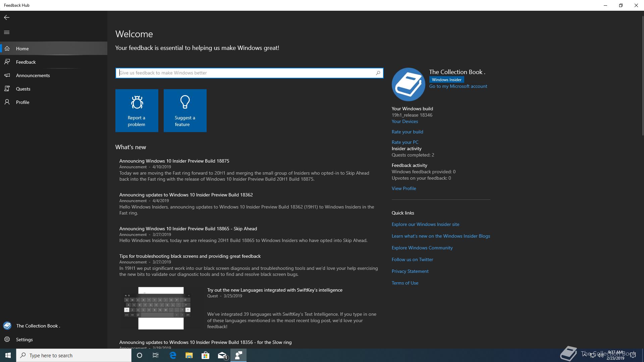This screenshot has width=644, height=362.
Task: Open Follow us on Twitter link
Action: point(412,259)
